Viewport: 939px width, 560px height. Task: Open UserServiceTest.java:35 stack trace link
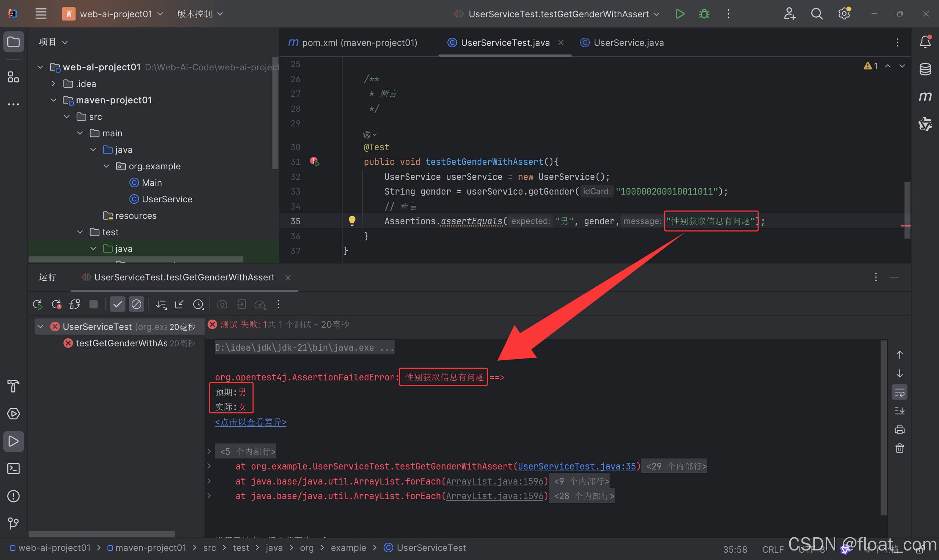pyautogui.click(x=576, y=467)
